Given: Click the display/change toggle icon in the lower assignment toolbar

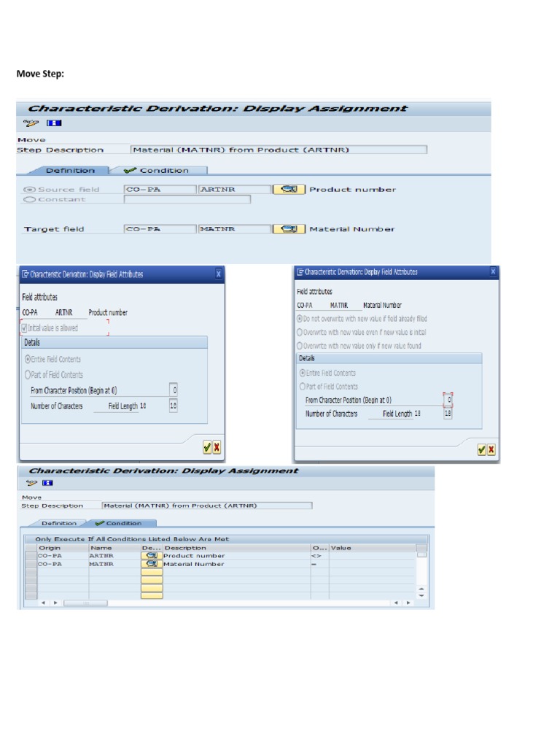Looking at the screenshot, I should click(x=31, y=483).
